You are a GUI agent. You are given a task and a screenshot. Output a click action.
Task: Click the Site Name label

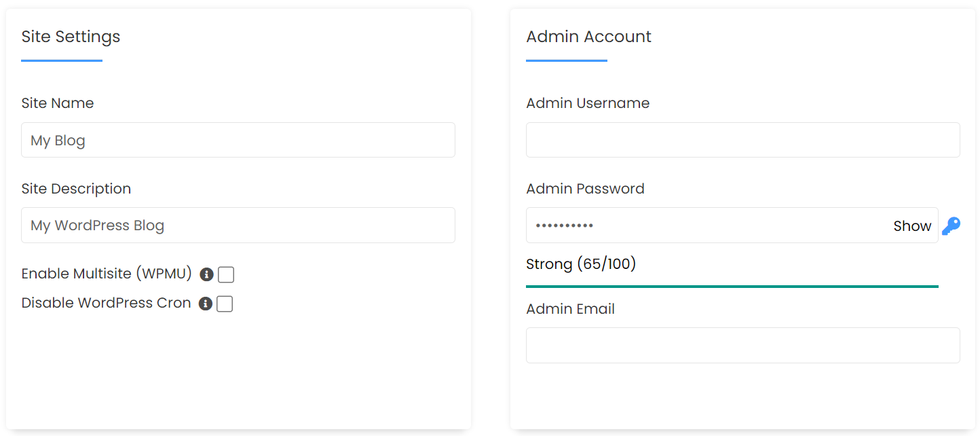58,103
